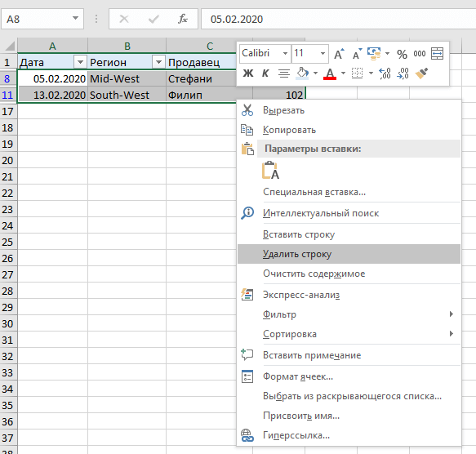
Task: Apply accounting number format in mini toolbar
Action: [374, 54]
